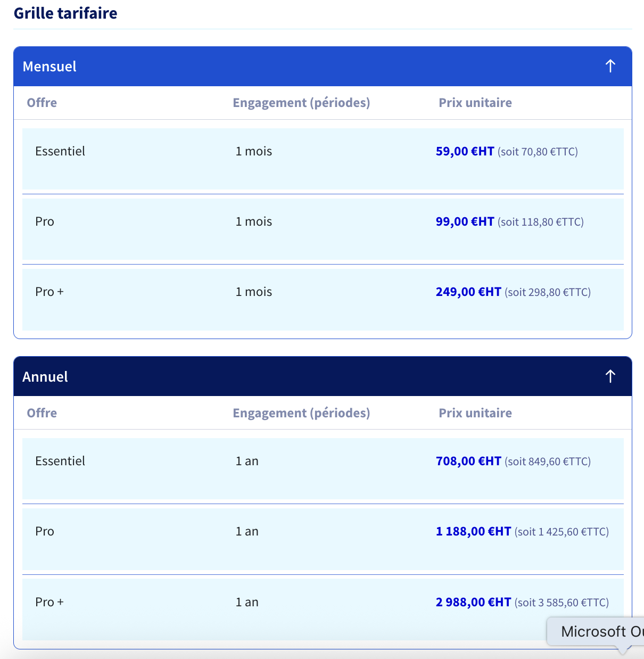
Task: Collapse the Mensuel section using the arrow icon
Action: (x=610, y=66)
